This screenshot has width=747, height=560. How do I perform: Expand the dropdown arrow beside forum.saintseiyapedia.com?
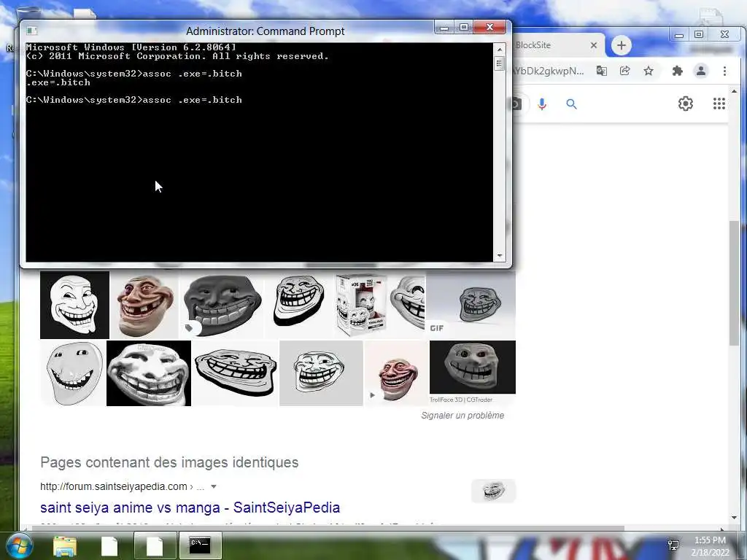tap(214, 486)
